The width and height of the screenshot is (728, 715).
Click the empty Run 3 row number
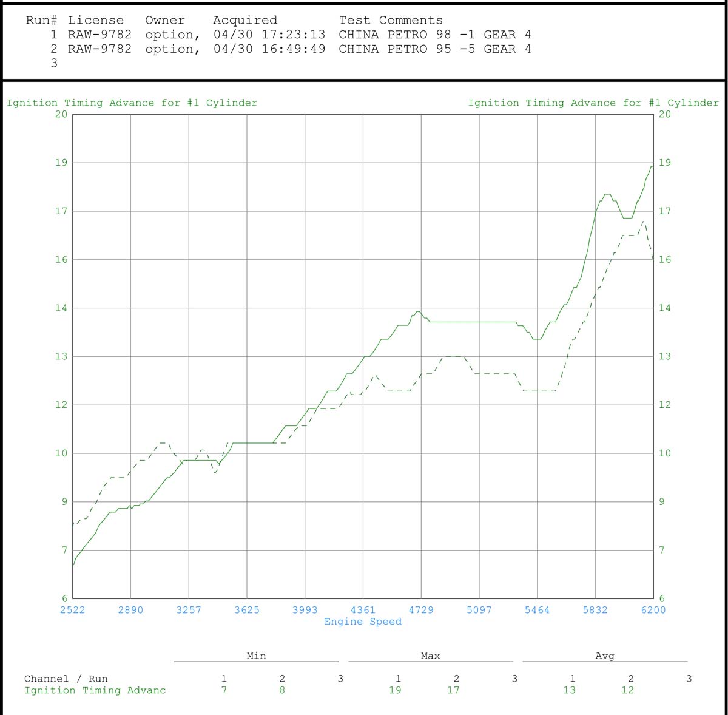tap(53, 63)
